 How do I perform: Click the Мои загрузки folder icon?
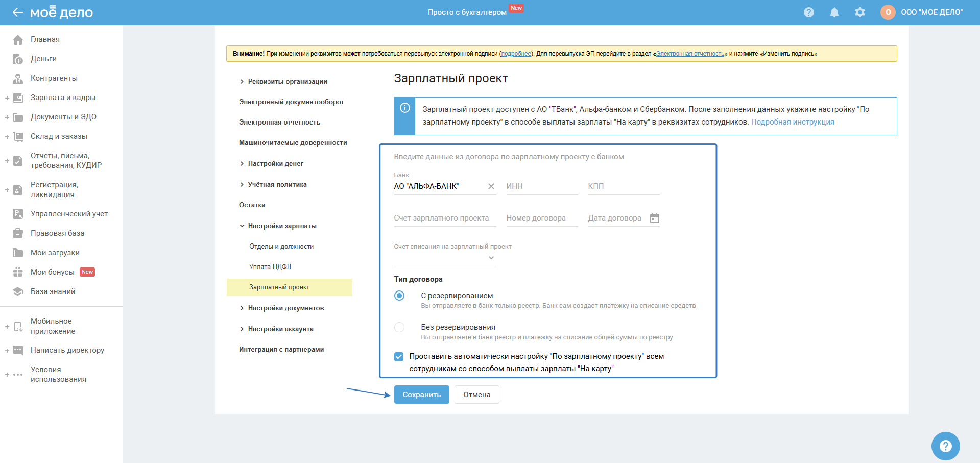18,253
